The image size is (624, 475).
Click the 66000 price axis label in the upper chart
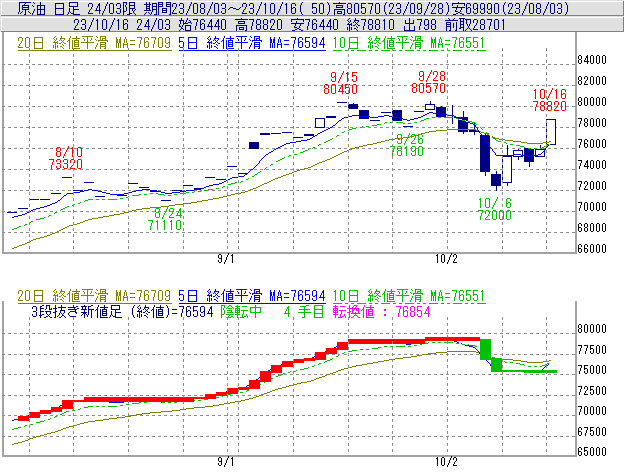pyautogui.click(x=592, y=249)
